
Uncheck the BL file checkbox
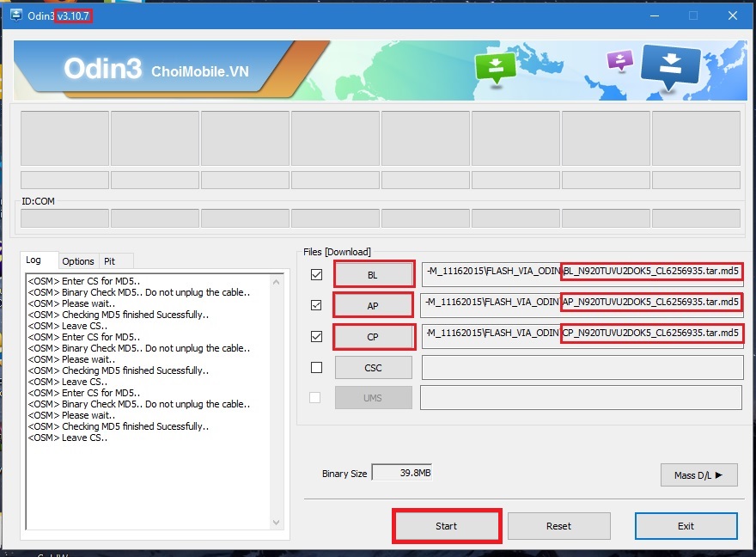[x=316, y=274]
